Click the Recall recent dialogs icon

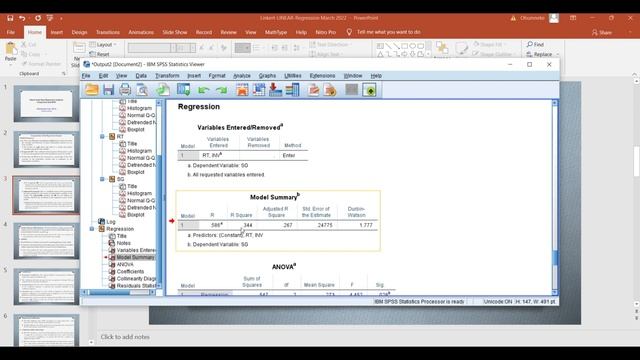pyautogui.click(x=184, y=90)
